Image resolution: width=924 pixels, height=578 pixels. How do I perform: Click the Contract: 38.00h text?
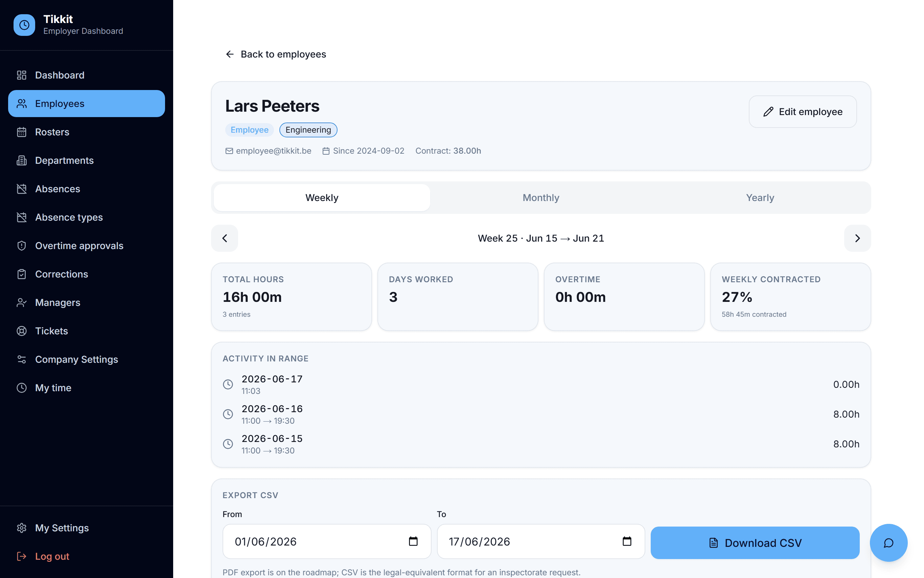coord(448,151)
